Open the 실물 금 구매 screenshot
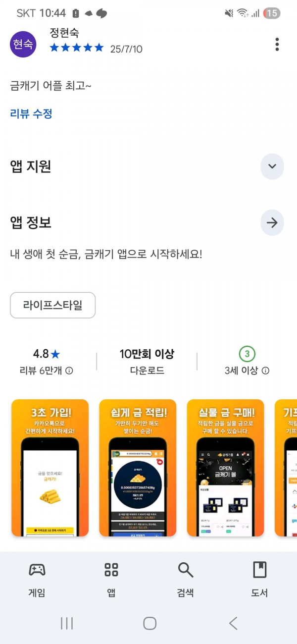The width and height of the screenshot is (297, 644). tap(225, 468)
